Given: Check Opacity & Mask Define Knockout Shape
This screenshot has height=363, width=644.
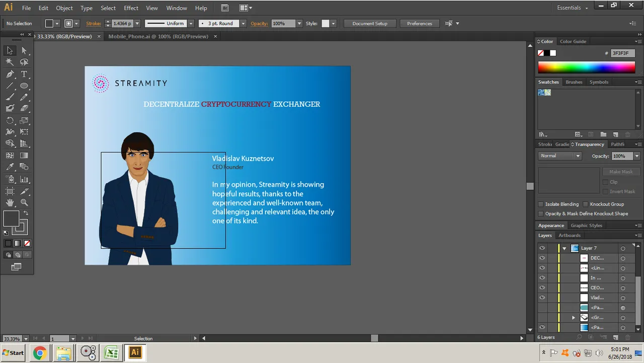Looking at the screenshot, I should [541, 213].
